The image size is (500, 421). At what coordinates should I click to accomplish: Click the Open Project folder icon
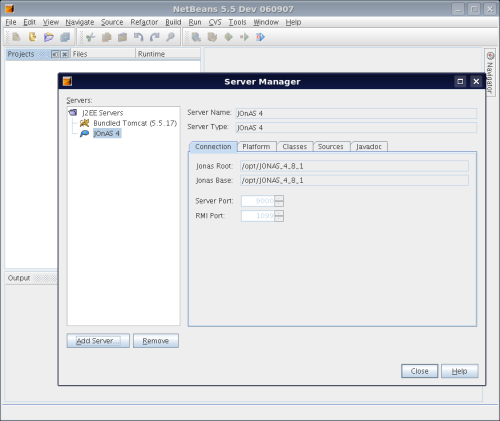pos(49,37)
